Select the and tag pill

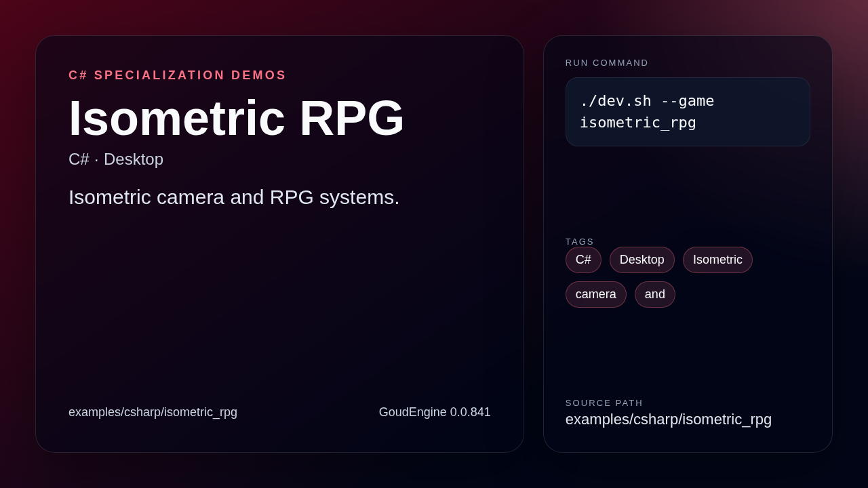pos(654,294)
